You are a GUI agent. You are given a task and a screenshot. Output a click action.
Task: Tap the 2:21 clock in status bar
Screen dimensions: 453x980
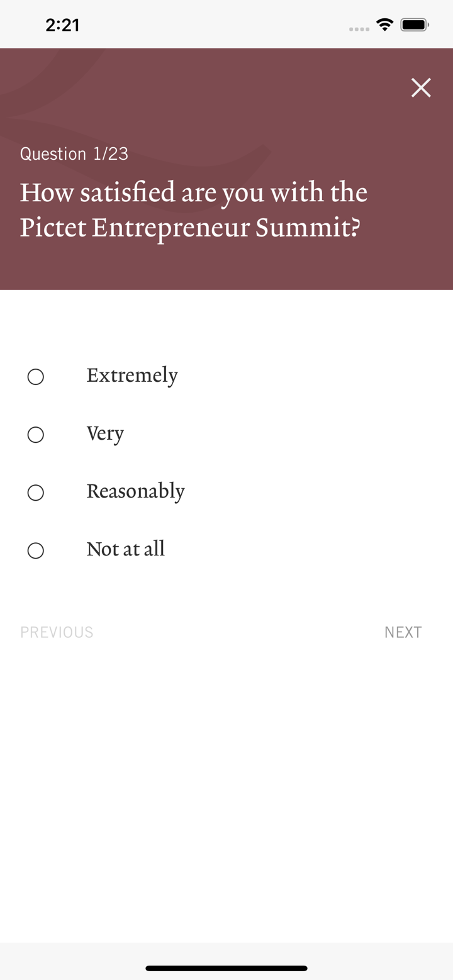point(63,25)
